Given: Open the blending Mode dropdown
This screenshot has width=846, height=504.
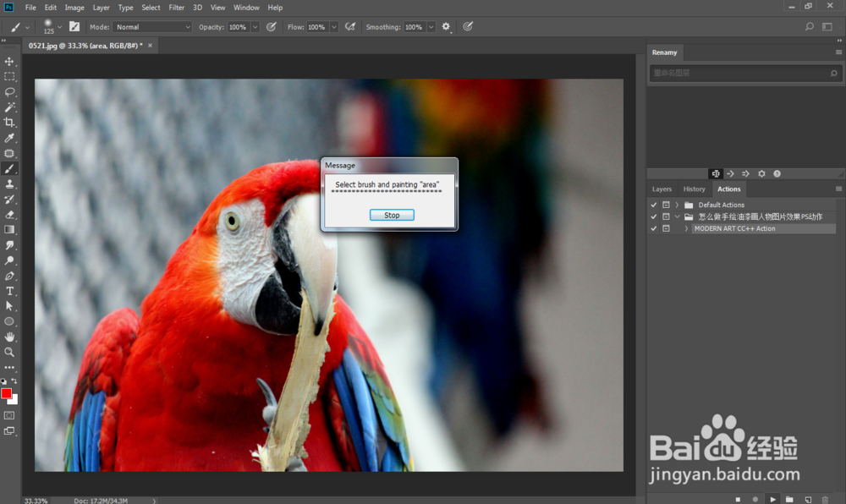Looking at the screenshot, I should tap(152, 27).
